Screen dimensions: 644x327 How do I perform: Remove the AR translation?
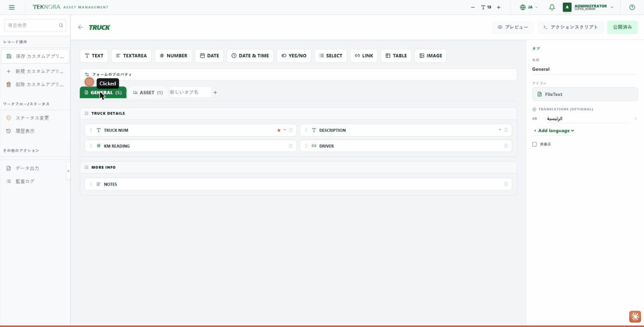(636, 119)
